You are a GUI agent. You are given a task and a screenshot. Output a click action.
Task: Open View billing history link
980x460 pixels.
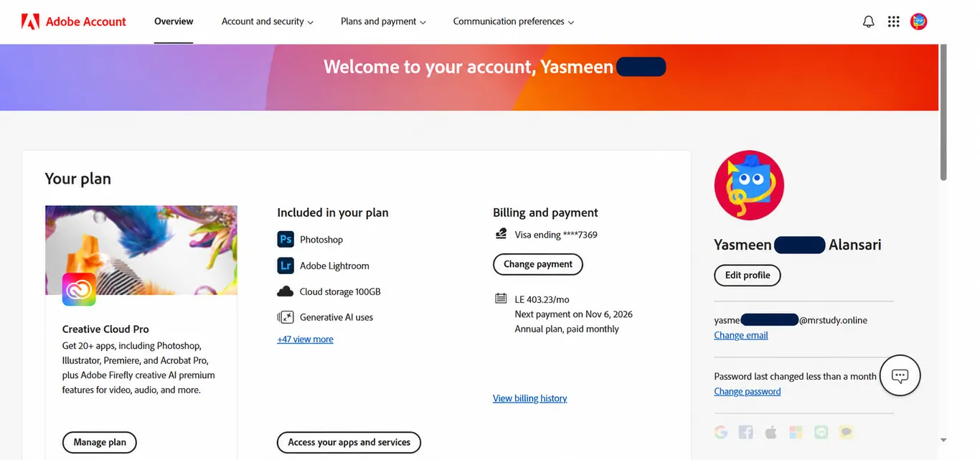[529, 398]
